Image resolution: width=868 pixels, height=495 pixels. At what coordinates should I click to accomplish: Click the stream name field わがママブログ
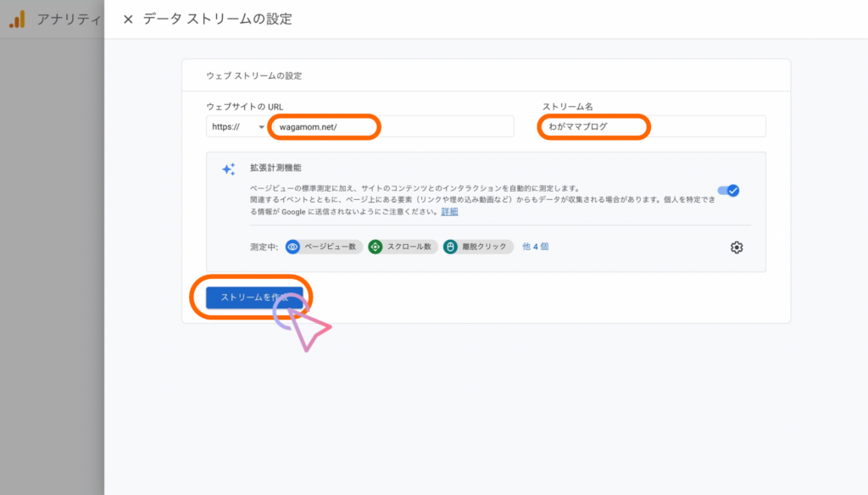651,127
